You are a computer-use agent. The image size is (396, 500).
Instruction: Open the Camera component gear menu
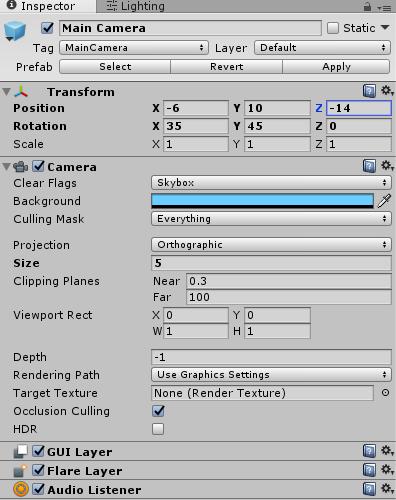click(x=387, y=165)
